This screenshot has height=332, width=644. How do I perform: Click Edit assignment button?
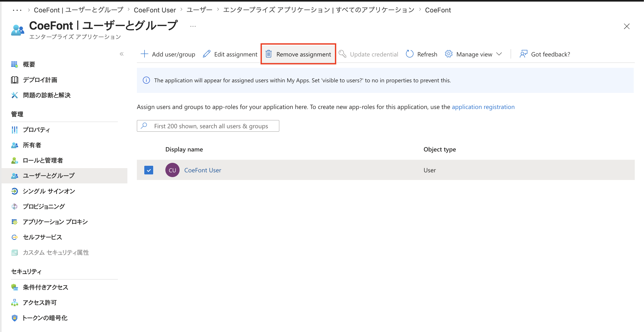tap(230, 54)
